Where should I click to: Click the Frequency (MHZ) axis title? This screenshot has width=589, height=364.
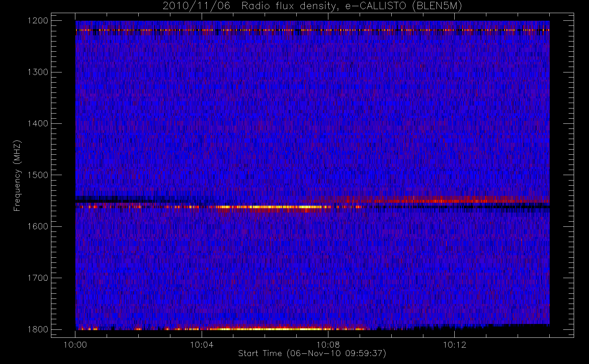[x=17, y=175]
